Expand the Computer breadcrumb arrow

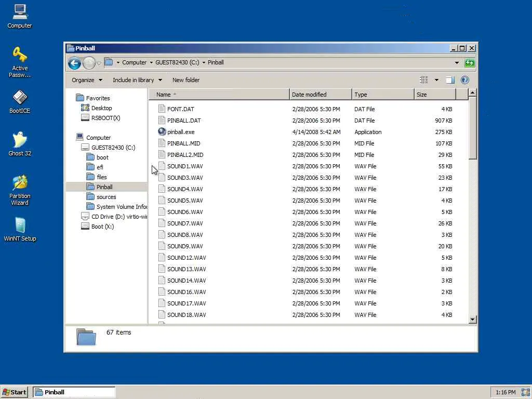click(x=151, y=62)
